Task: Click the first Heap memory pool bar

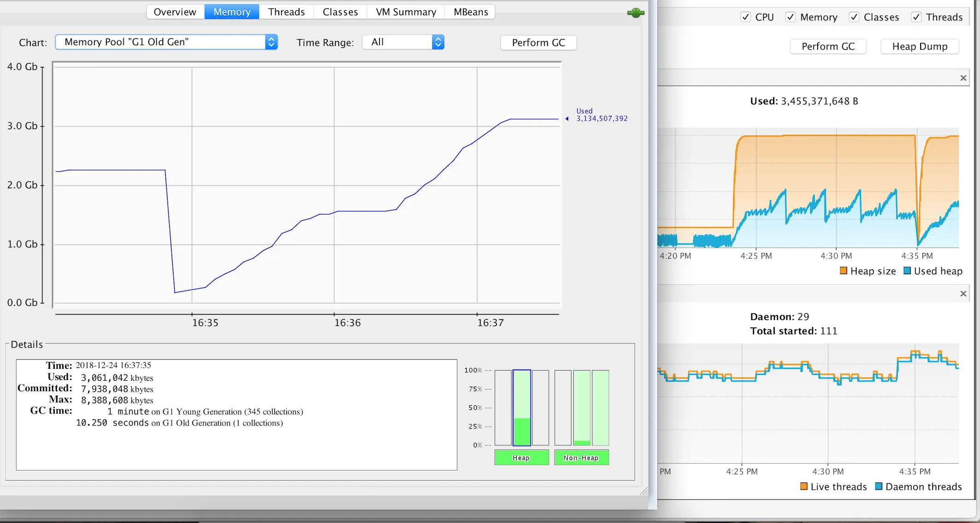Action: pos(503,407)
